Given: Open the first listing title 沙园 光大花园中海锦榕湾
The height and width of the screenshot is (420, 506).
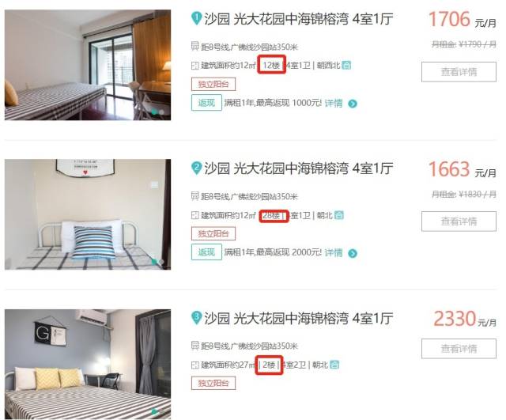Looking at the screenshot, I should [276, 19].
